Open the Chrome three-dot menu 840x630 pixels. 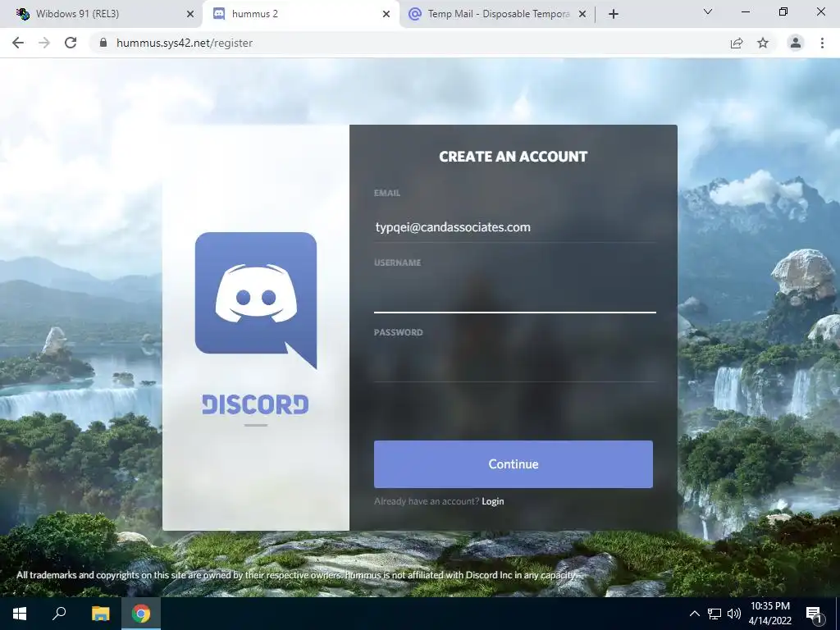click(822, 43)
